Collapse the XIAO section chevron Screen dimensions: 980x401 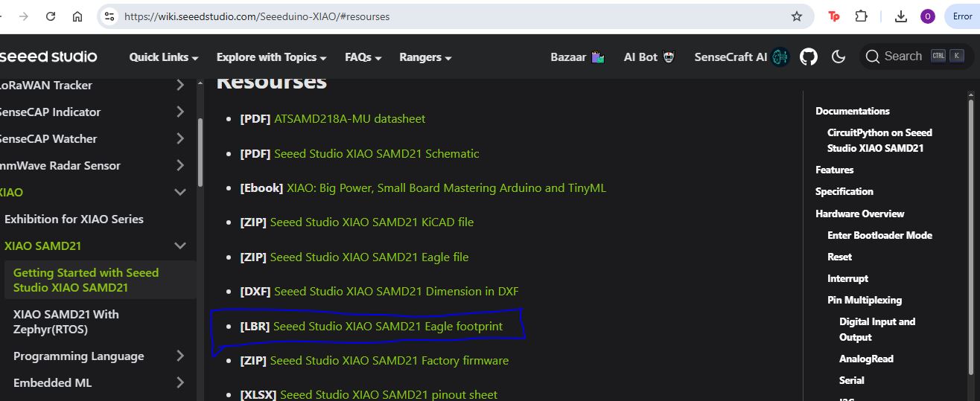pyautogui.click(x=180, y=192)
